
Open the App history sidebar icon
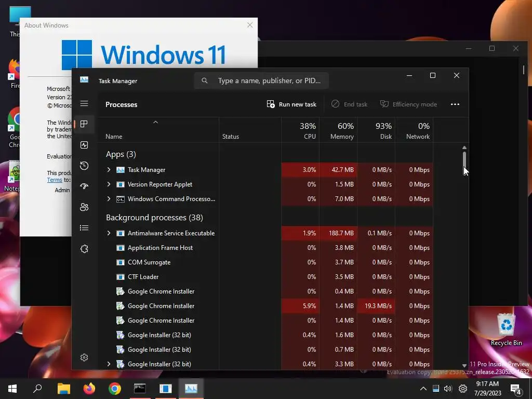(84, 166)
